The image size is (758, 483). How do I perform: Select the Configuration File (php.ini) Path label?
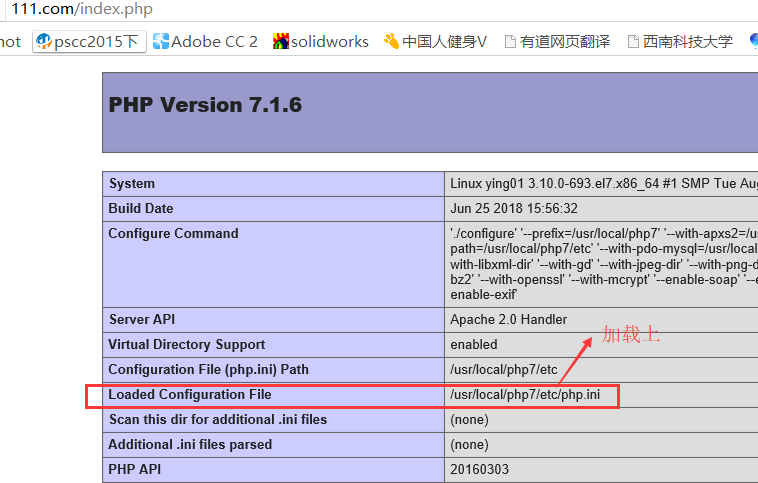click(208, 370)
